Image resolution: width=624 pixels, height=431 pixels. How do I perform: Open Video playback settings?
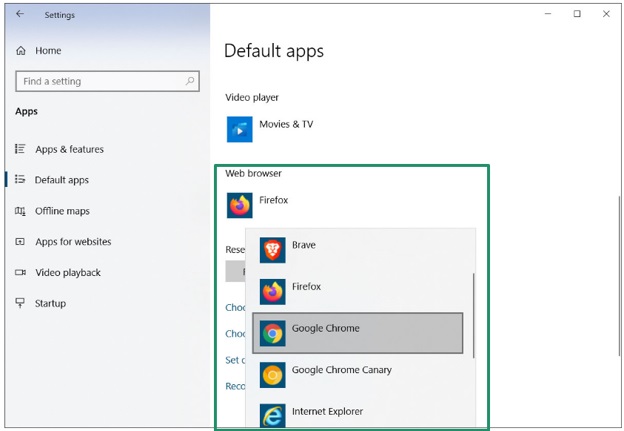click(68, 273)
